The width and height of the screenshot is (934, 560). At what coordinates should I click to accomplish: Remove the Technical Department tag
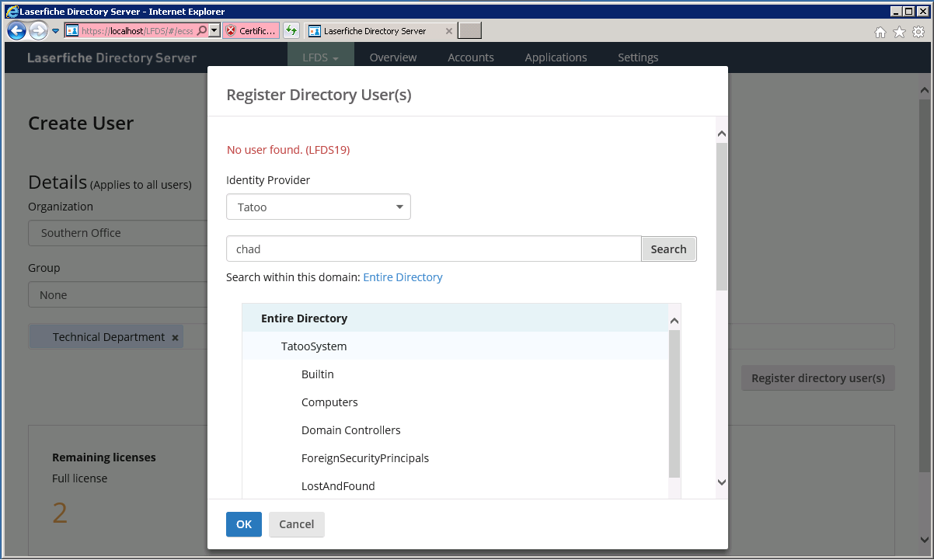tap(175, 337)
